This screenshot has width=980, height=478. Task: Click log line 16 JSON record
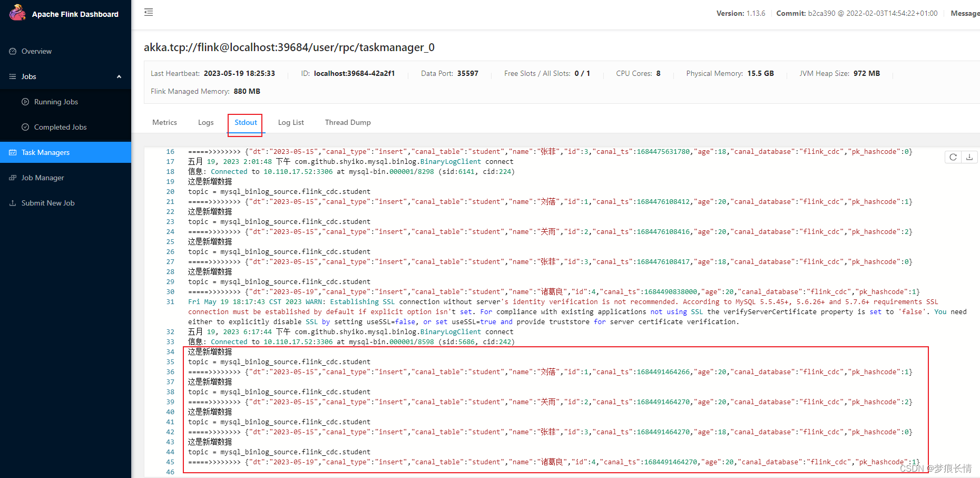(550, 152)
